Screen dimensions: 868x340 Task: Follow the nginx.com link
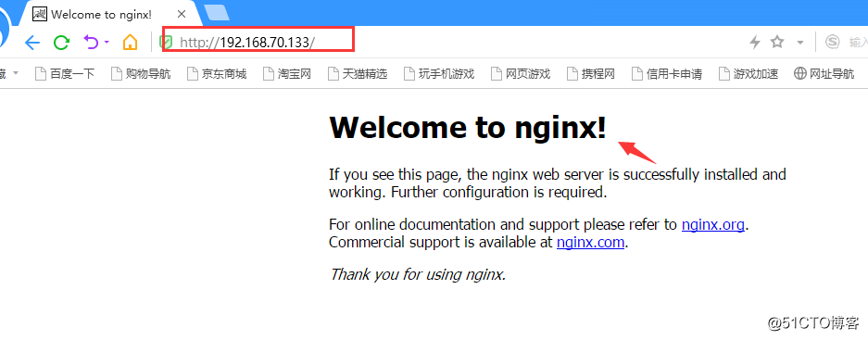coord(591,242)
